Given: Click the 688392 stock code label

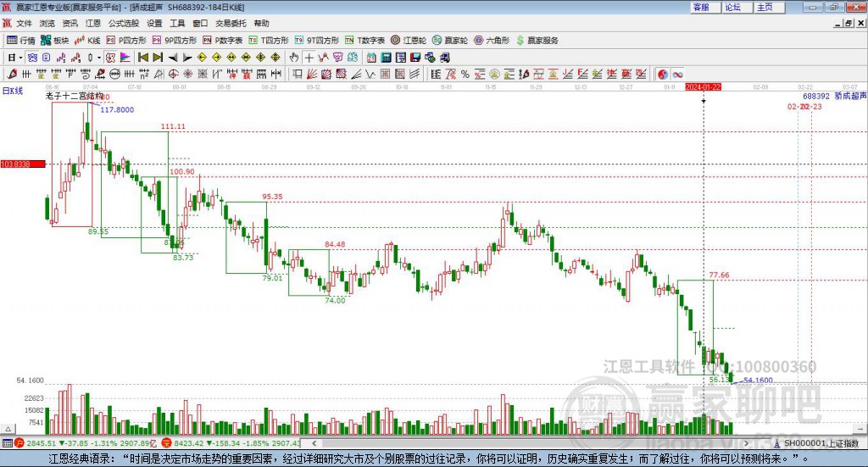Looking at the screenshot, I should (x=816, y=97).
